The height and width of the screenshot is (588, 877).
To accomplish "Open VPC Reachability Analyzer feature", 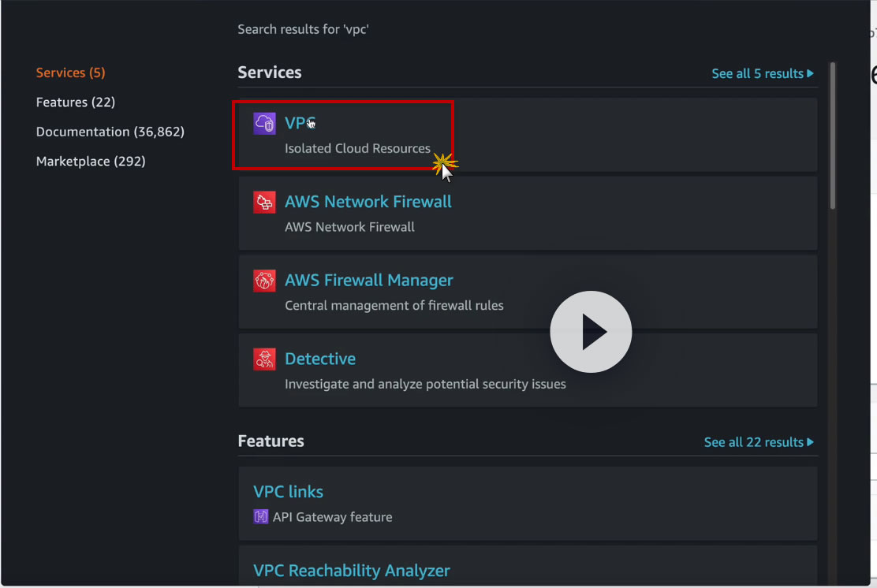I will pos(351,571).
